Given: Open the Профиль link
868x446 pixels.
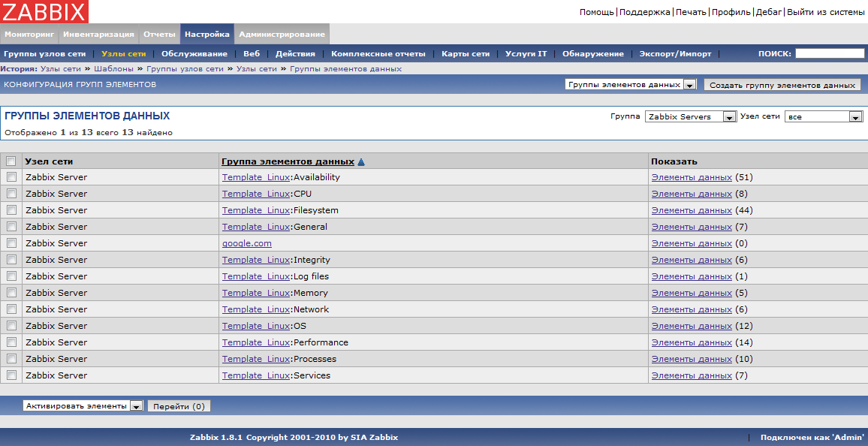Looking at the screenshot, I should pyautogui.click(x=731, y=11).
